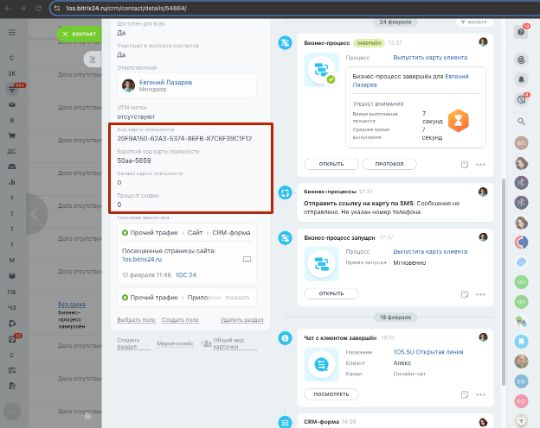This screenshot has height=428, width=540.
Task: Click the ПРОТОКОЛ button
Action: [x=389, y=164]
